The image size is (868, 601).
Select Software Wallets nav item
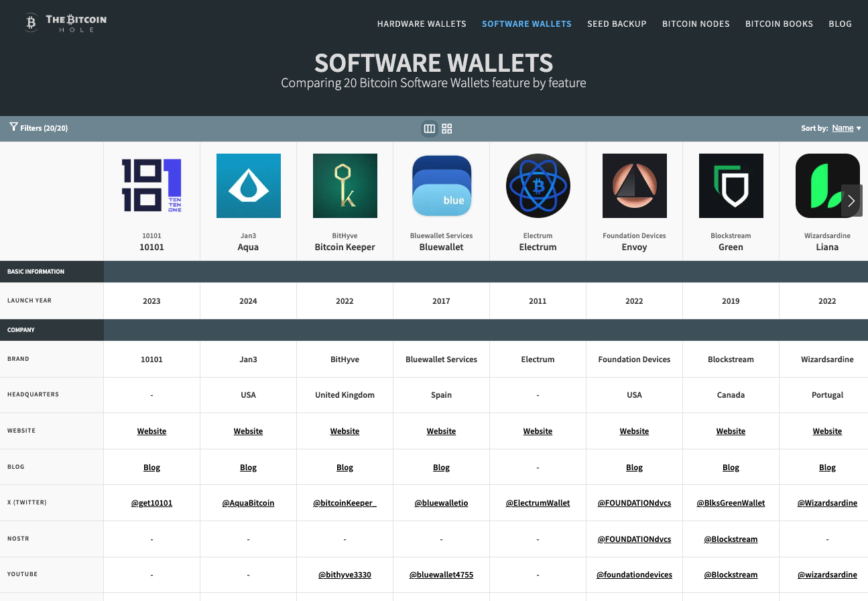point(527,23)
